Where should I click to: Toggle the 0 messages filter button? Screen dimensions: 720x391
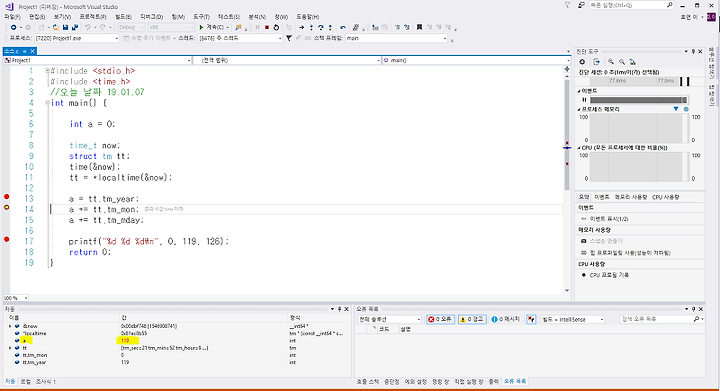506,319
